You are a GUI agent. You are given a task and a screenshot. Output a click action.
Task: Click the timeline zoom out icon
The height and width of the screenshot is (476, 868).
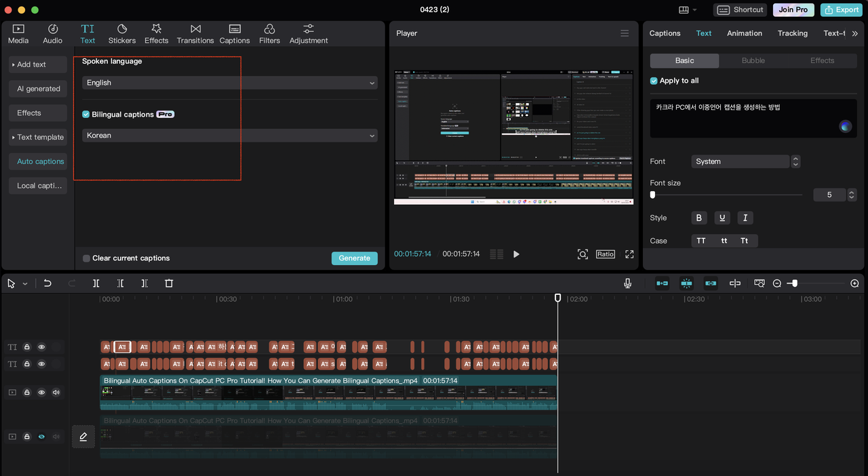click(777, 283)
